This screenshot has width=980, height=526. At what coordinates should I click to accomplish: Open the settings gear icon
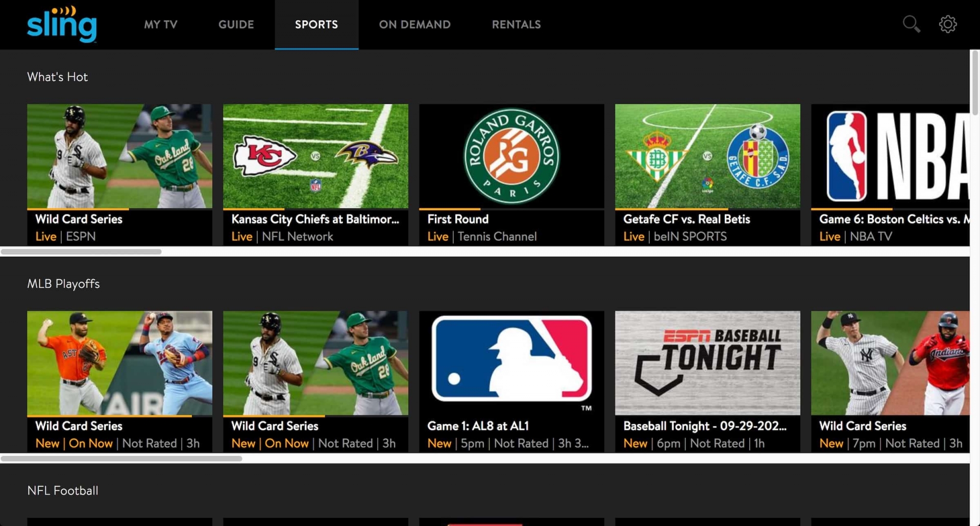pyautogui.click(x=948, y=24)
